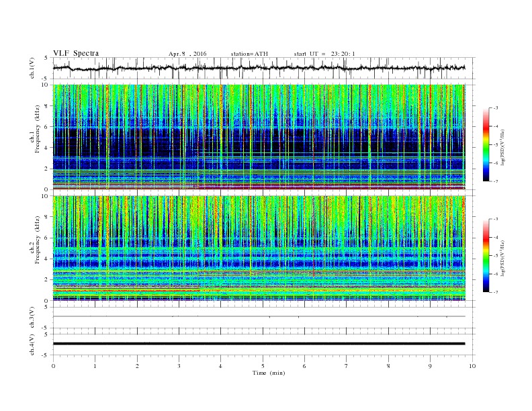This screenshot has height=411, width=532.
Task: Click the lower PSD color scale bar
Action: tap(486, 256)
